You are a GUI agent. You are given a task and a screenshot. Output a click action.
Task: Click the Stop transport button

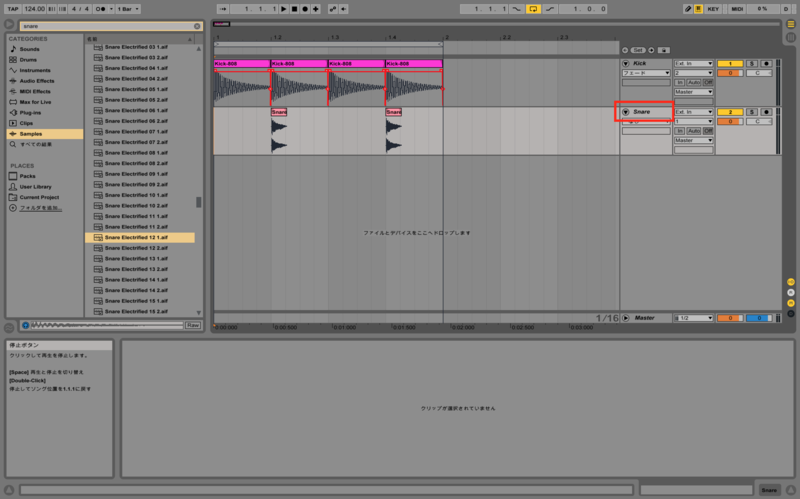[x=294, y=9]
